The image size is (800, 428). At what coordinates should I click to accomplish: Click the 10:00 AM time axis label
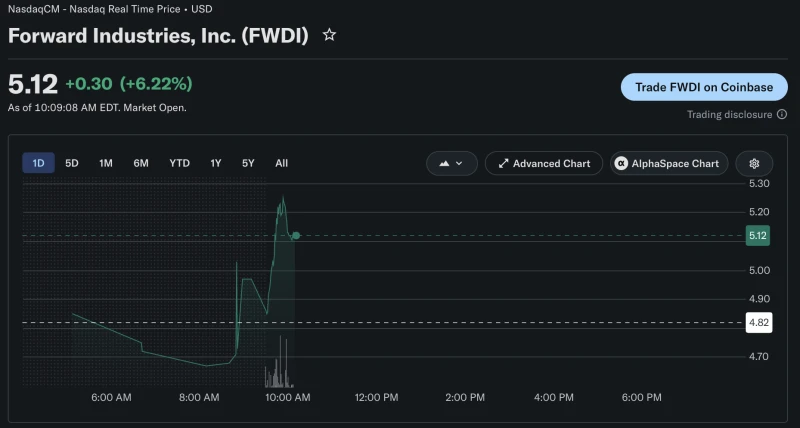point(288,397)
